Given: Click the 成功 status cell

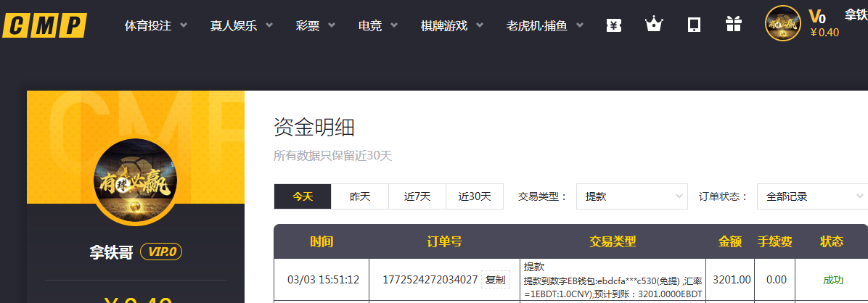Looking at the screenshot, I should click(x=833, y=280).
